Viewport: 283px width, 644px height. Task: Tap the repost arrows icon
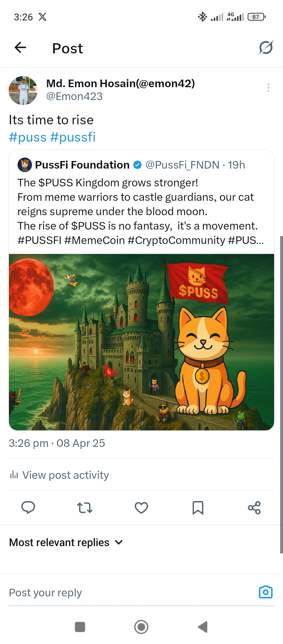pos(85,508)
